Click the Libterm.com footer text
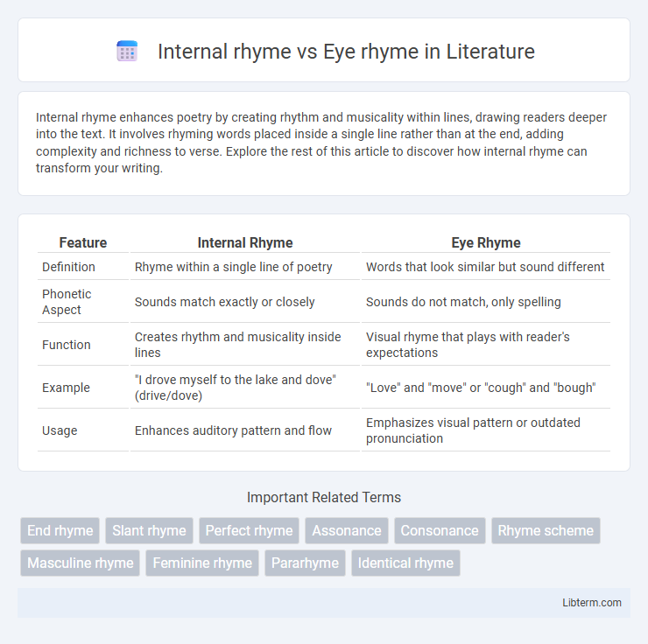Viewport: 648px width, 644px height. tap(591, 603)
